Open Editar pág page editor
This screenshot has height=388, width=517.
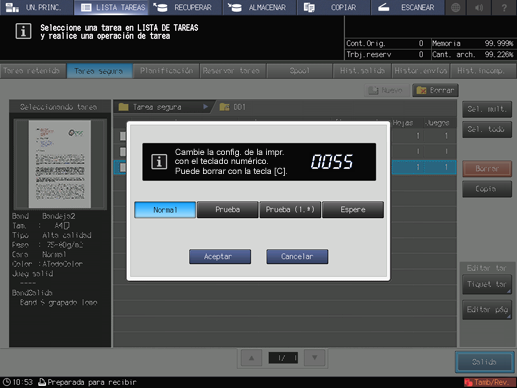[x=487, y=310]
